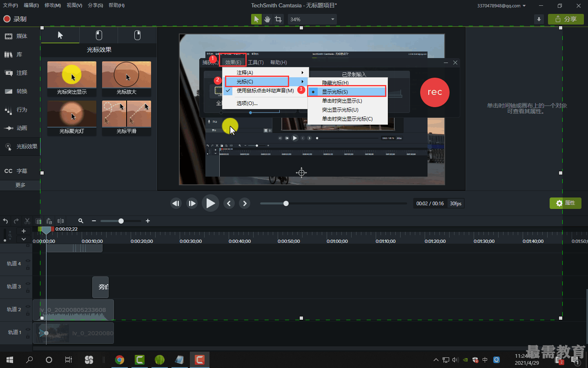This screenshot has width=588, height=368.
Task: Show hidden system tray icons
Action: pyautogui.click(x=436, y=360)
